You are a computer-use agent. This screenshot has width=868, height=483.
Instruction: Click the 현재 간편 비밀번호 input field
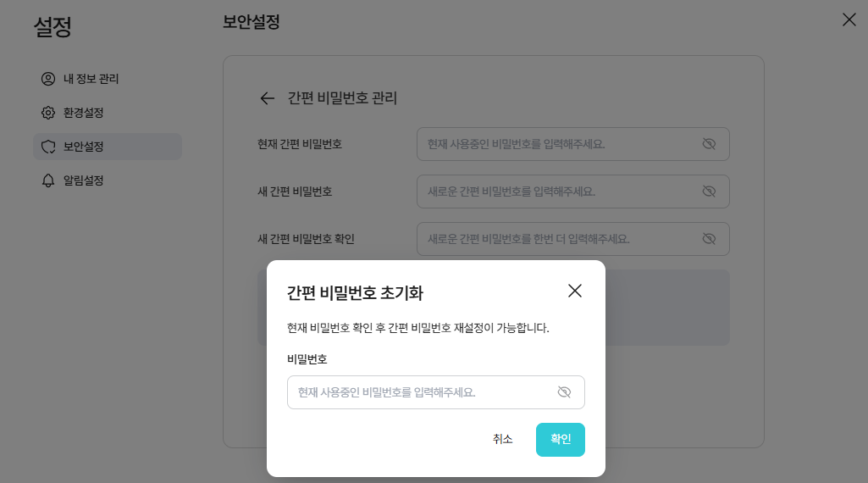(x=559, y=144)
